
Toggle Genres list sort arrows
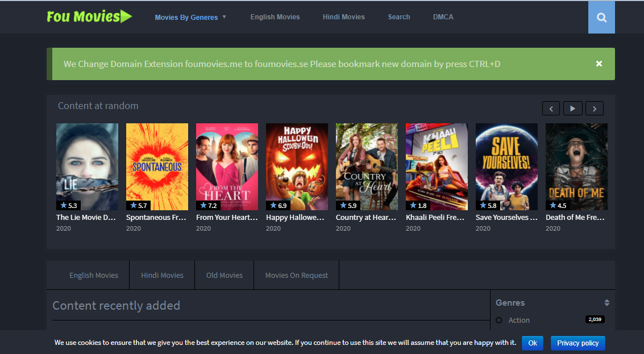click(606, 303)
